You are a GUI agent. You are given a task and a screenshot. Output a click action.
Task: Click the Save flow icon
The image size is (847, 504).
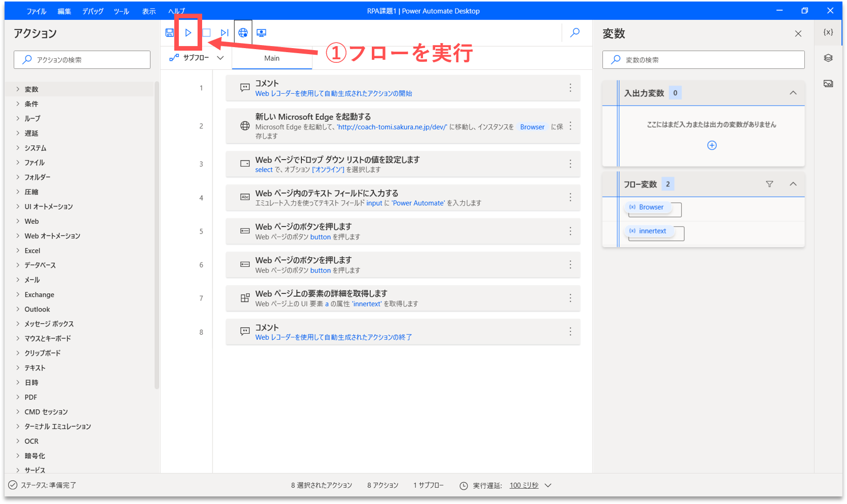point(170,33)
